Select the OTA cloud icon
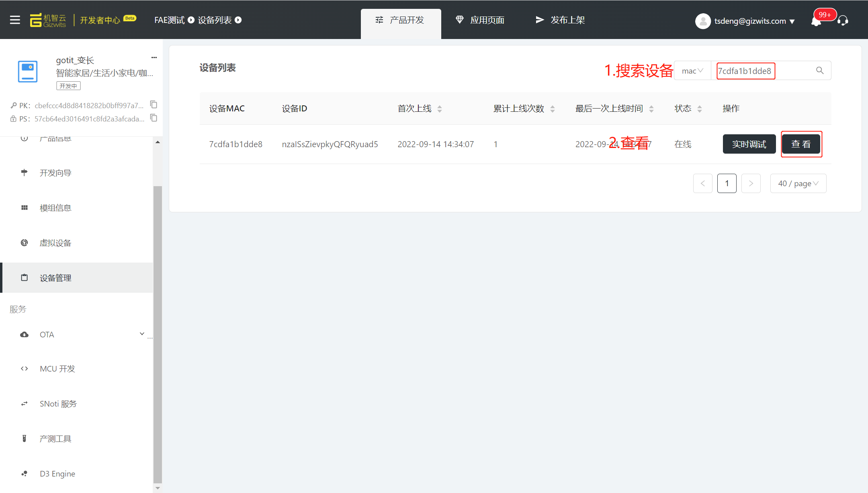The image size is (868, 493). [x=24, y=334]
